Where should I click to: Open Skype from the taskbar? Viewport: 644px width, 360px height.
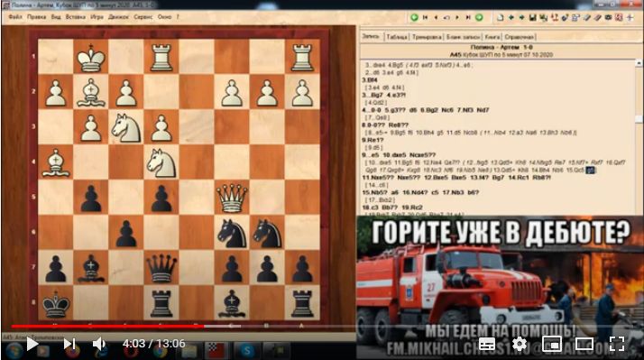(x=247, y=351)
